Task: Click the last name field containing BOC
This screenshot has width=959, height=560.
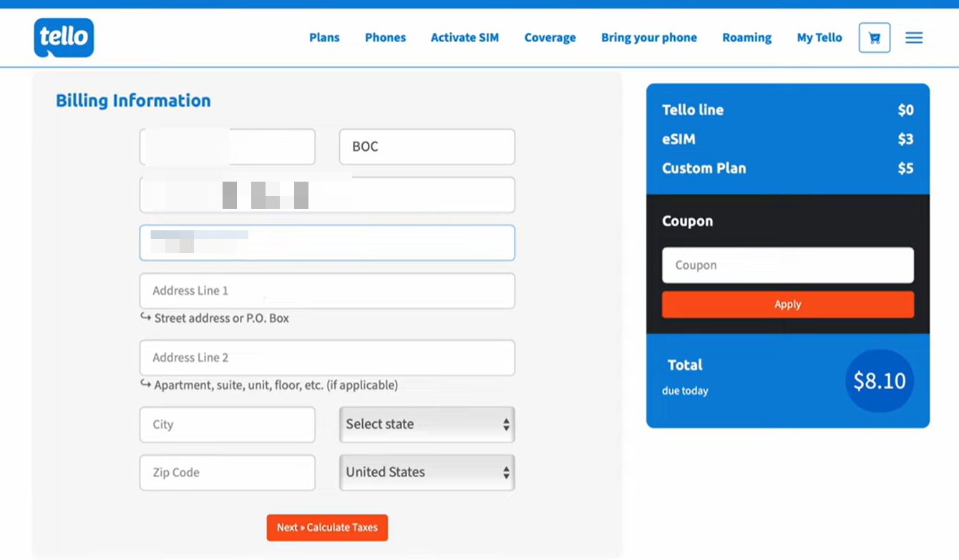Action: click(427, 147)
